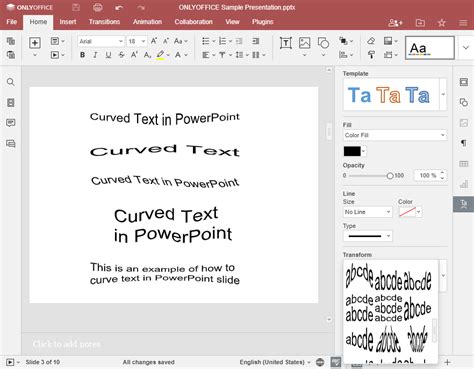Click the Paste icon in toolbar

pos(11,55)
